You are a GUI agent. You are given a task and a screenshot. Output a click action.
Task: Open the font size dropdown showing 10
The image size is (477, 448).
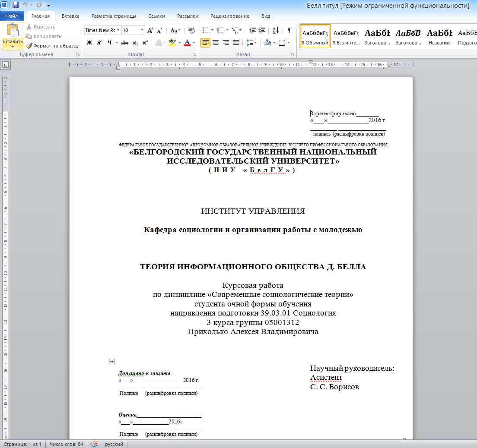142,30
